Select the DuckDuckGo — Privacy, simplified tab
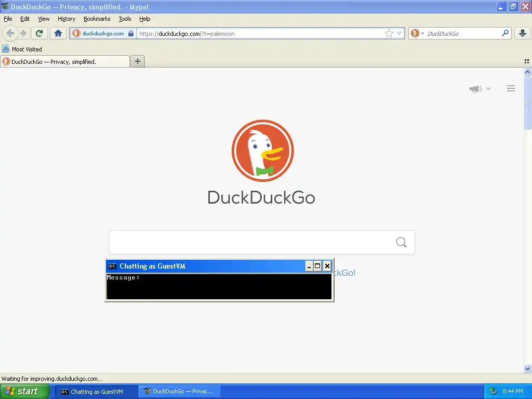 65,61
